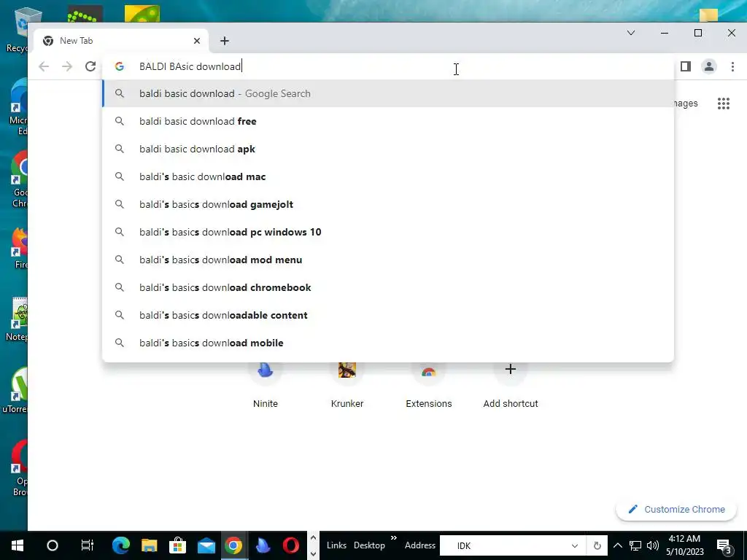747x560 pixels.
Task: Click the taskbar toolbar scroll-up arrow
Action: pyautogui.click(x=313, y=538)
